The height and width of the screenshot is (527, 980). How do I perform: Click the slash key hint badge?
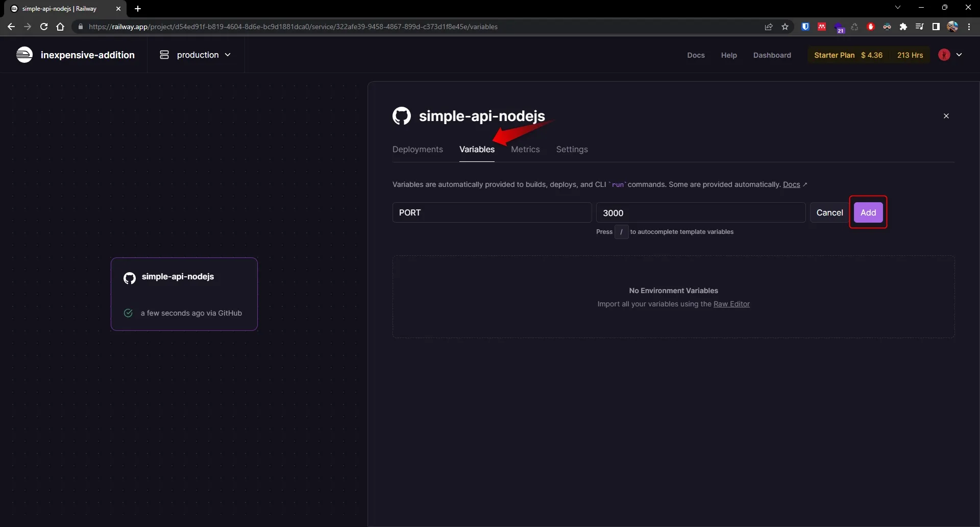(x=621, y=232)
